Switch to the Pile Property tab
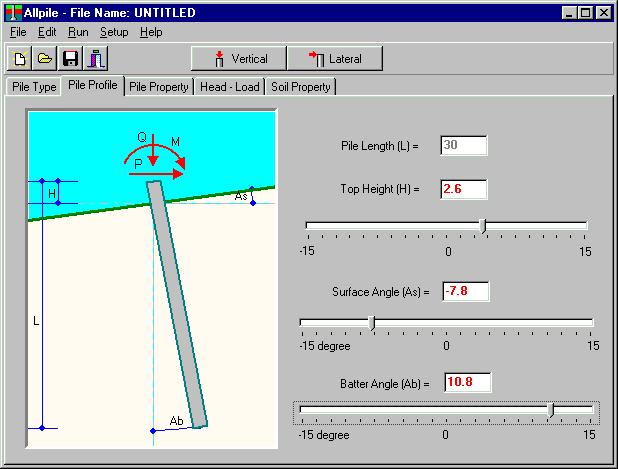The image size is (618, 469). tap(158, 87)
